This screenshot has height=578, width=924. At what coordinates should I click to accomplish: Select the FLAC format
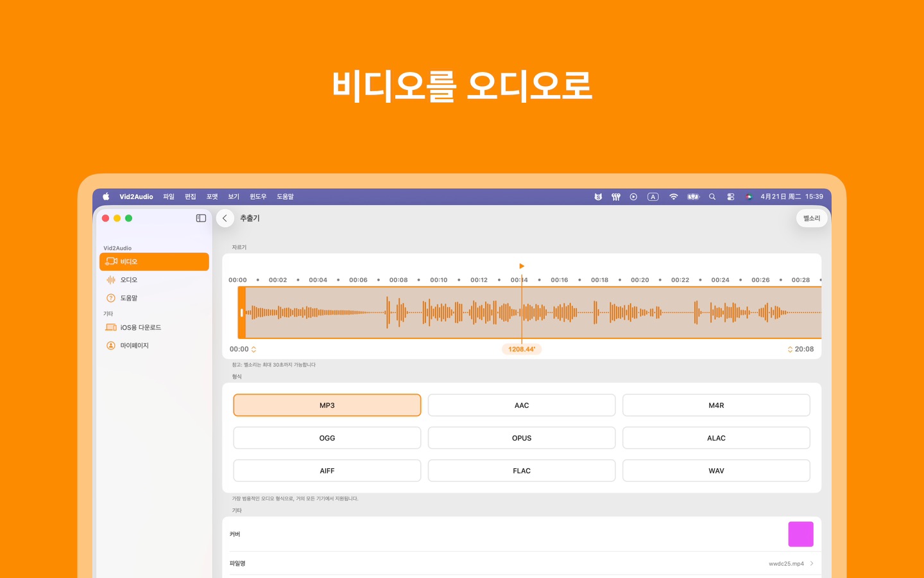(522, 471)
